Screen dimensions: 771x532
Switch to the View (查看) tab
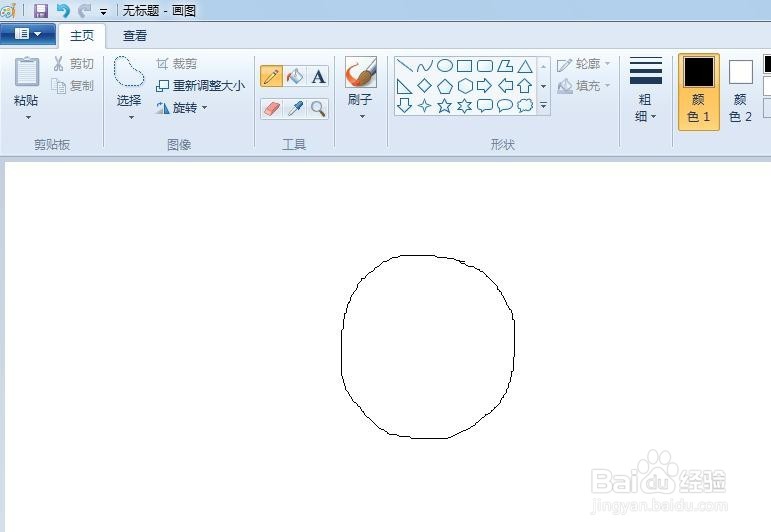pos(134,36)
